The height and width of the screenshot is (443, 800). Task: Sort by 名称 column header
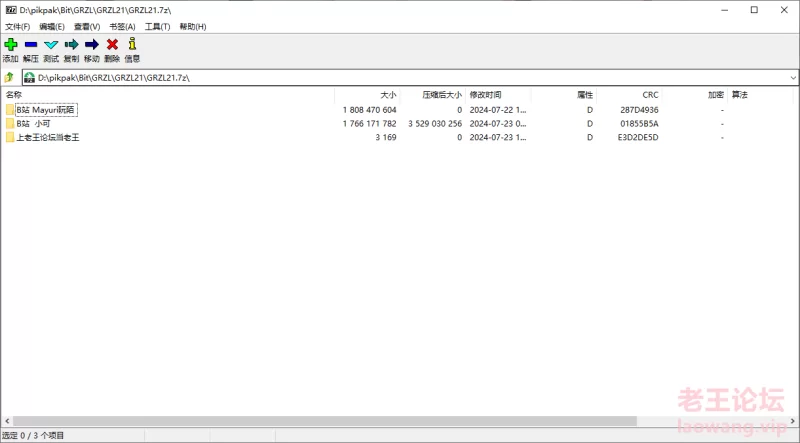coord(168,95)
